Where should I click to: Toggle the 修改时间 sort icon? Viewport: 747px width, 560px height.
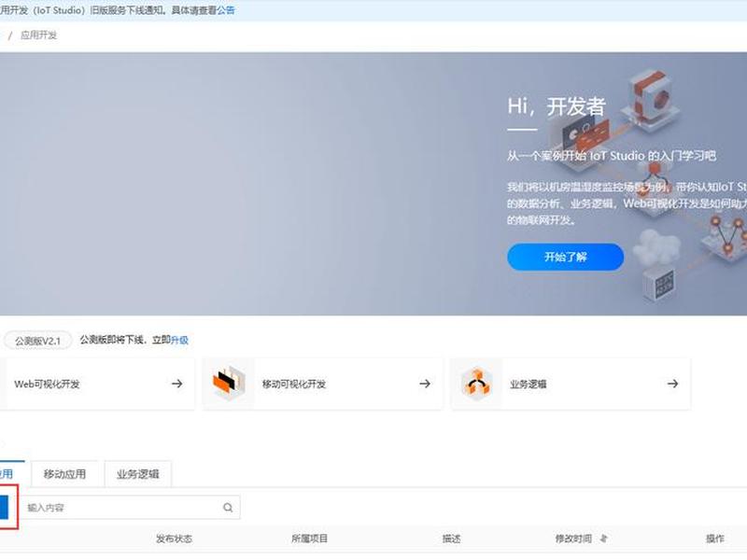[603, 539]
